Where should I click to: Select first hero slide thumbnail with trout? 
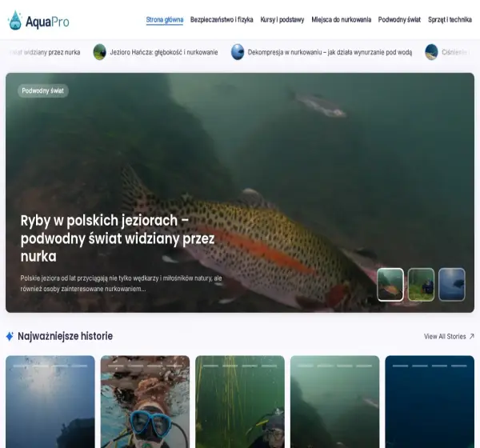(390, 285)
